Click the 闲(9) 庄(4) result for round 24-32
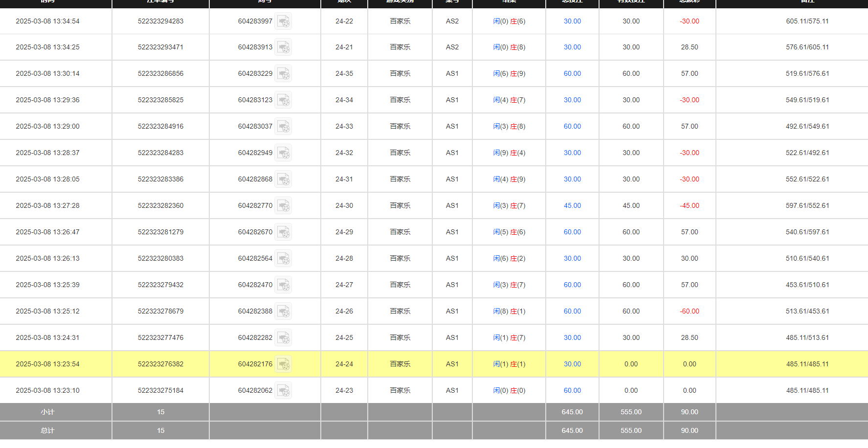The height and width of the screenshot is (448, 868). pyautogui.click(x=509, y=153)
